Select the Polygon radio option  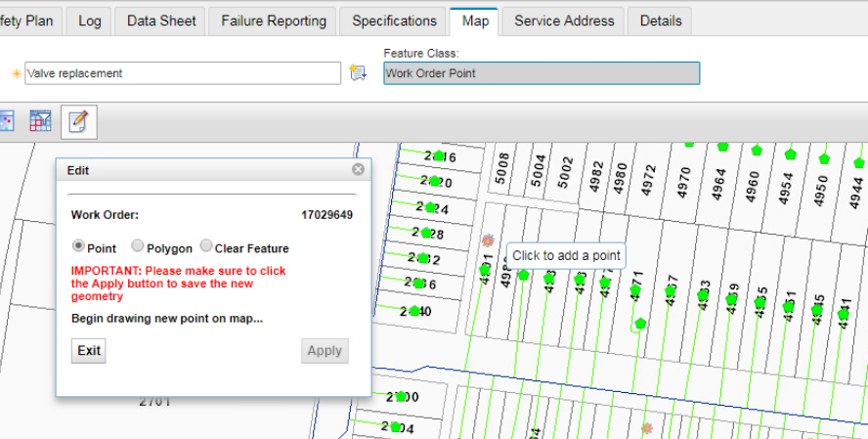pyautogui.click(x=138, y=247)
